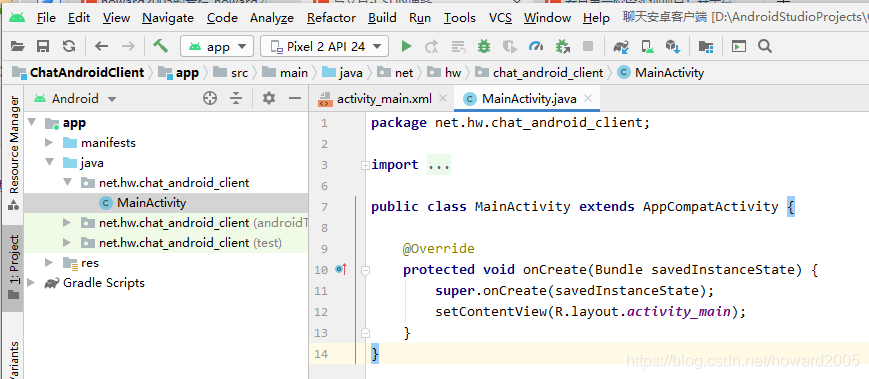This screenshot has height=379, width=869.
Task: Open Project Structure folder icon
Action: click(x=706, y=47)
